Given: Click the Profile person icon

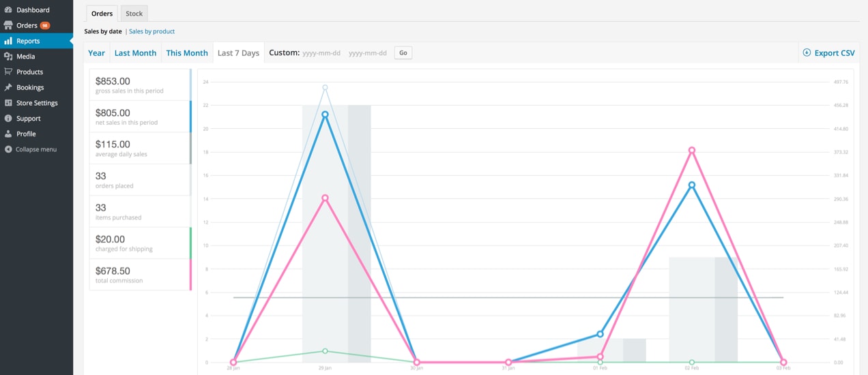Looking at the screenshot, I should pyautogui.click(x=8, y=134).
